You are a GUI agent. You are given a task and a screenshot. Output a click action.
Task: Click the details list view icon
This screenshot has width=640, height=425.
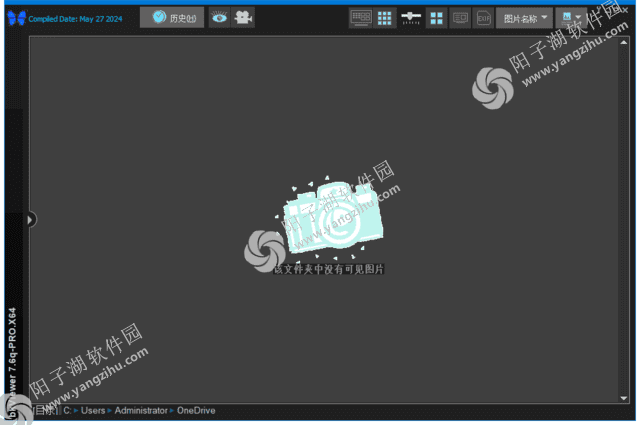(x=460, y=18)
